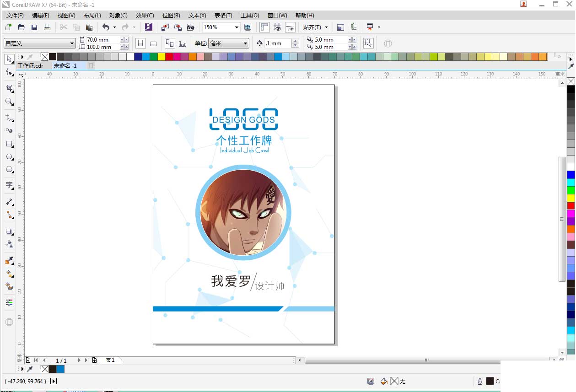
Task: Select the Color Eyedropper tool
Action: tap(9, 261)
